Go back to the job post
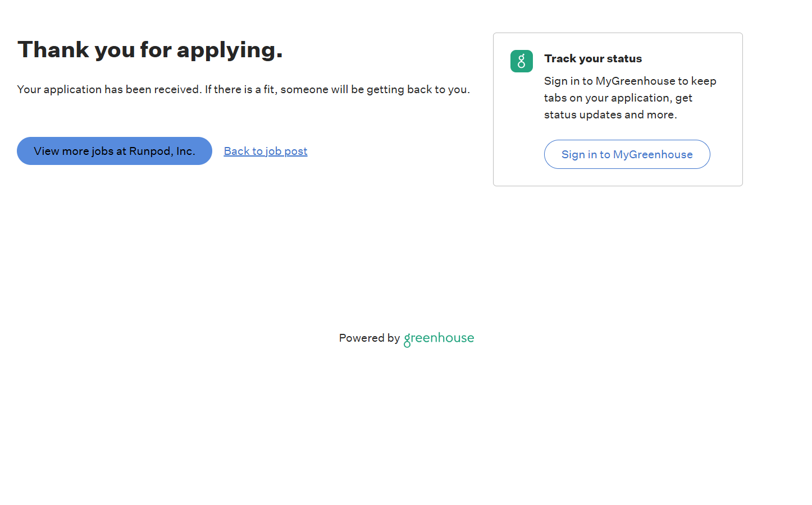This screenshot has height=505, width=812. (265, 151)
